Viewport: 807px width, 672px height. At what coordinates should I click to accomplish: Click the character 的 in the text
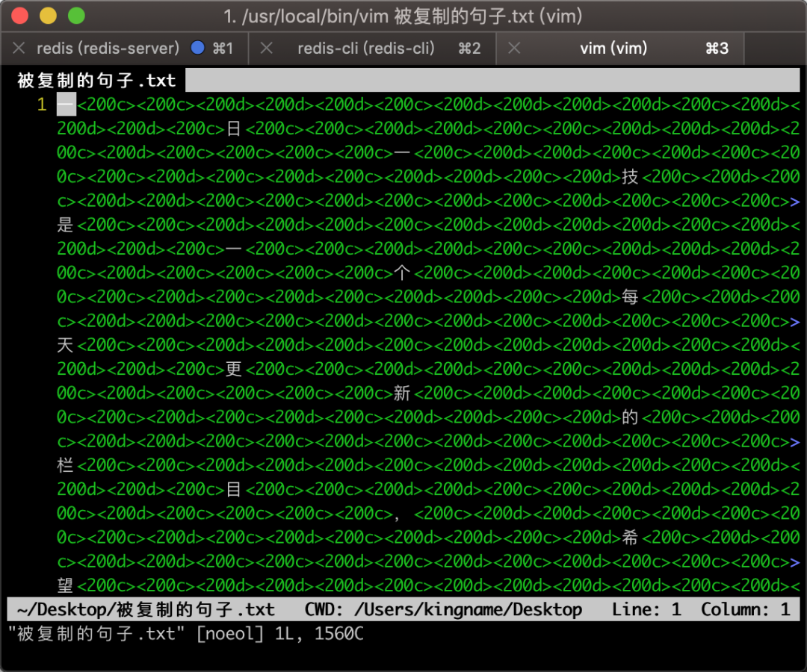click(x=630, y=417)
